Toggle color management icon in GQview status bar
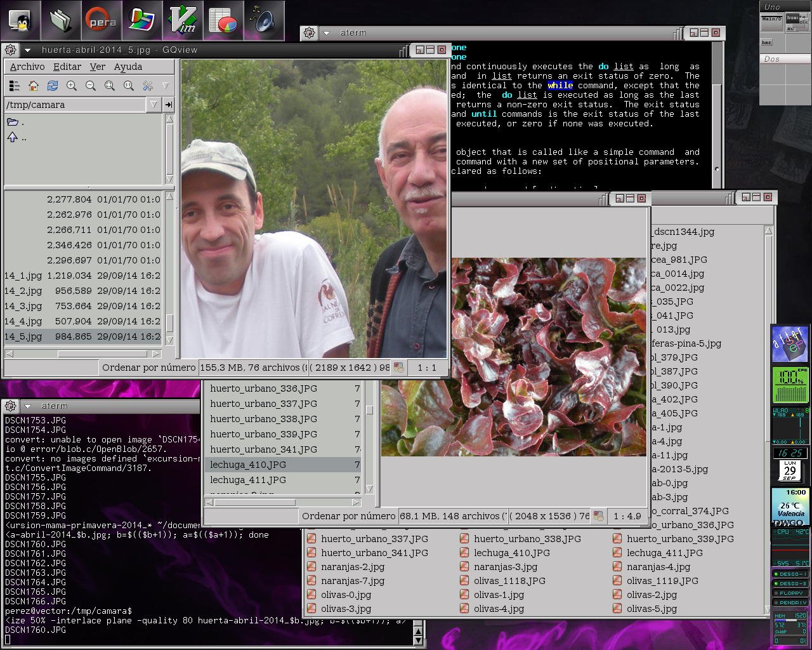The width and height of the screenshot is (812, 650). [x=398, y=368]
